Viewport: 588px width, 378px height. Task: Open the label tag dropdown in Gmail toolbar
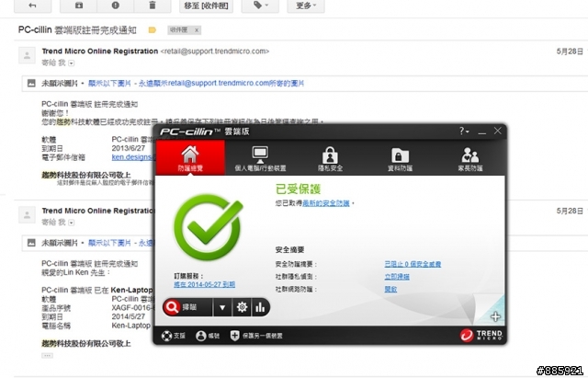[260, 6]
